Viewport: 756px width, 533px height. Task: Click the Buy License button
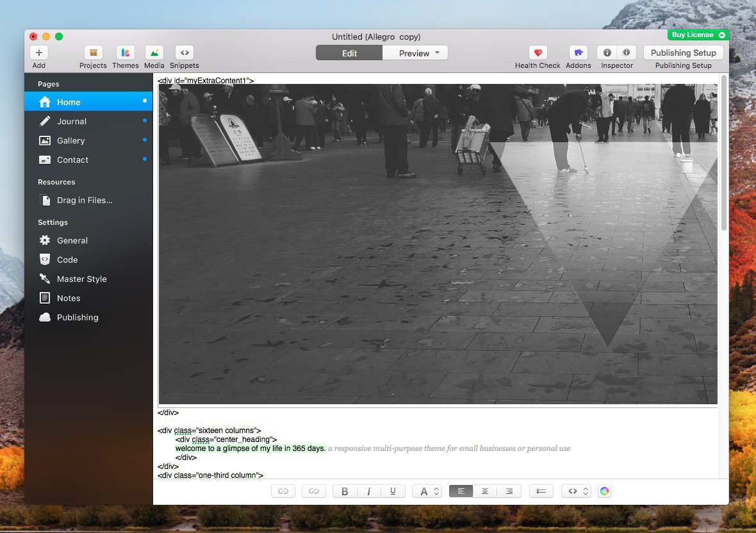(698, 35)
